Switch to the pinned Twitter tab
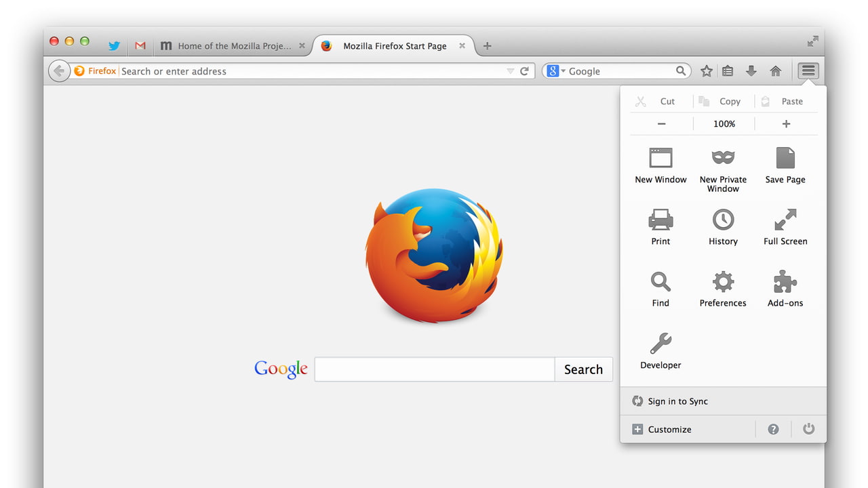 114,46
